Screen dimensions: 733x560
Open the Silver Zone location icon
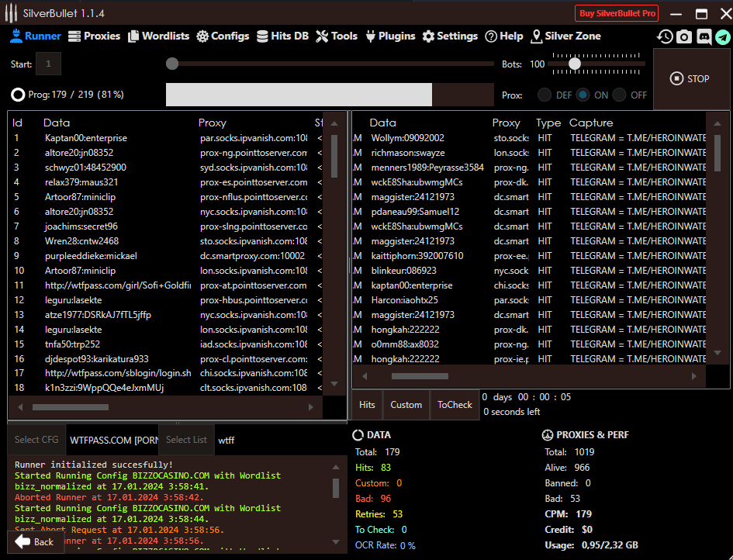pos(537,36)
